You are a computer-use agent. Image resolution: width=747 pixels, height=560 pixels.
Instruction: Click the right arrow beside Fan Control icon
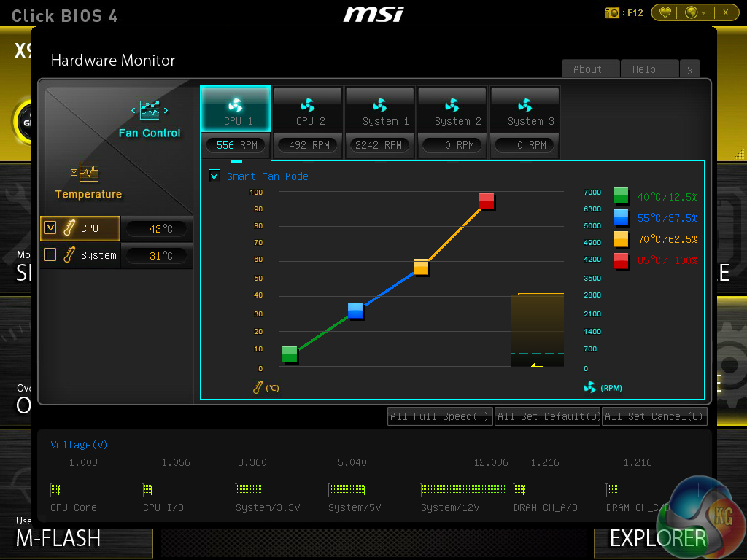(x=166, y=111)
